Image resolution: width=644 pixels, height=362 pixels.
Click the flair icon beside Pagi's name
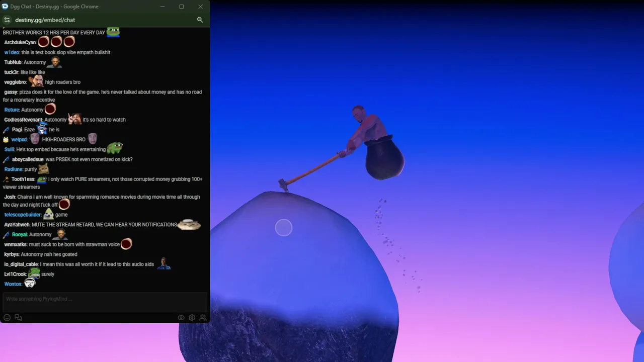6,130
